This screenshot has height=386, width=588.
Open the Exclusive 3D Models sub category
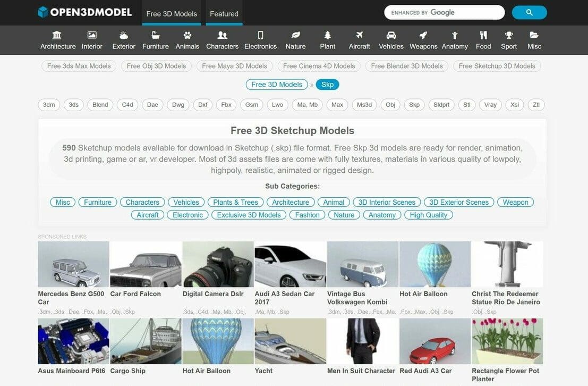point(249,215)
